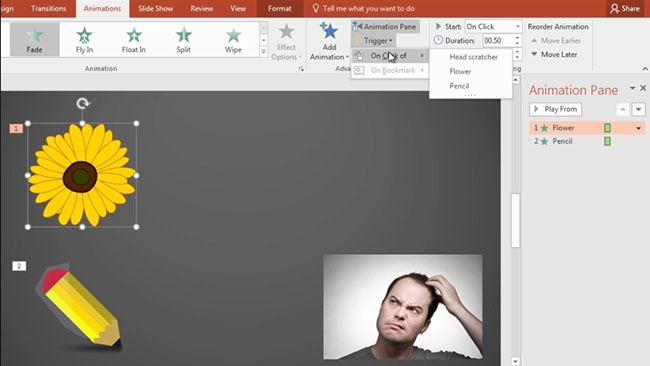
Task: Open the Animations tab
Action: pyautogui.click(x=102, y=8)
